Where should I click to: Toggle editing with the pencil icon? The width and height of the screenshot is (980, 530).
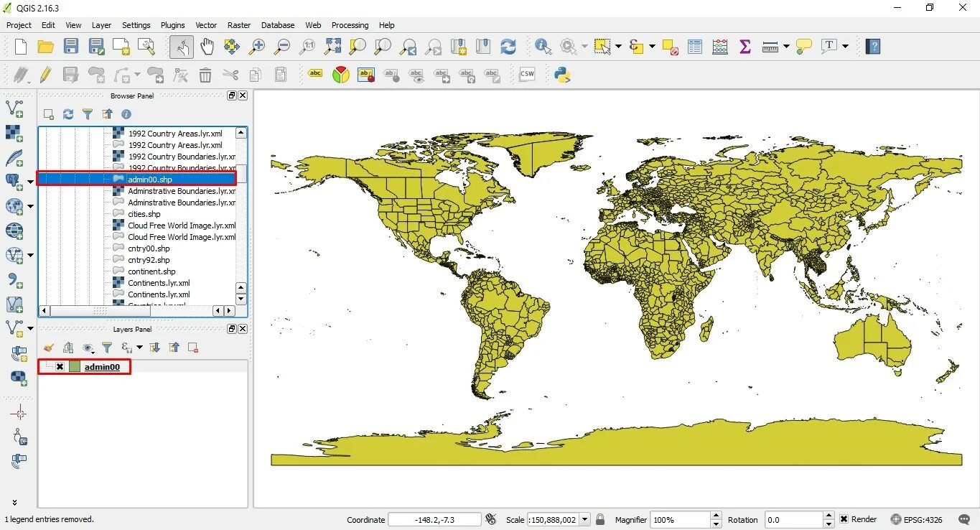tap(45, 75)
